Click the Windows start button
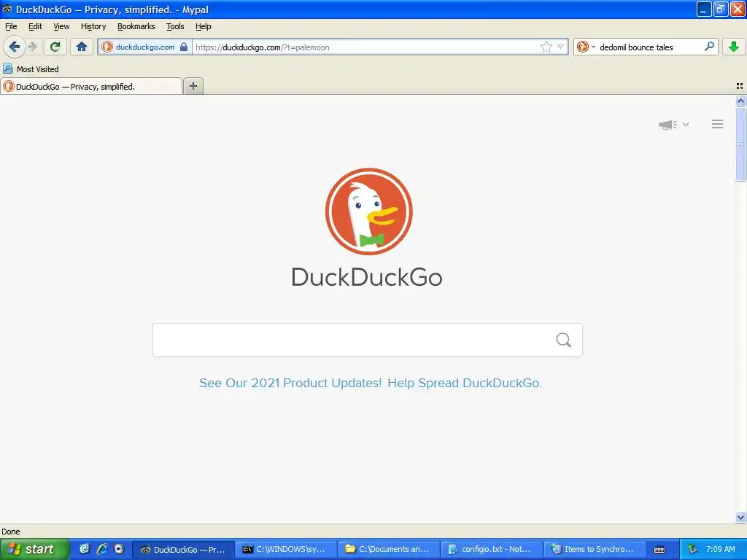 [x=34, y=549]
